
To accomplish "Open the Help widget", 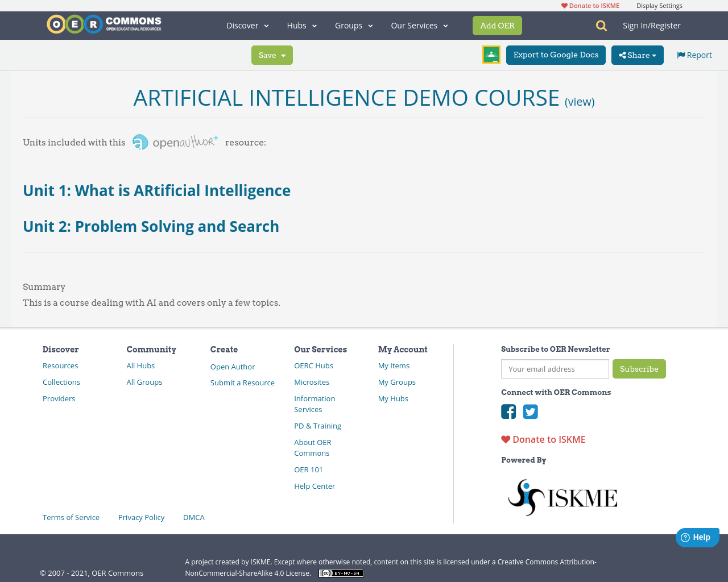I will (697, 537).
